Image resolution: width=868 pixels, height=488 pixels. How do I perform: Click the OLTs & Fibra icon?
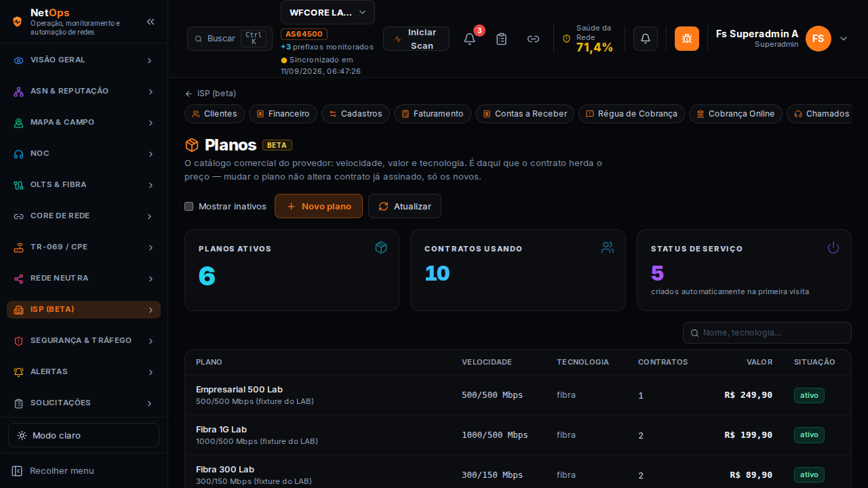click(x=19, y=185)
